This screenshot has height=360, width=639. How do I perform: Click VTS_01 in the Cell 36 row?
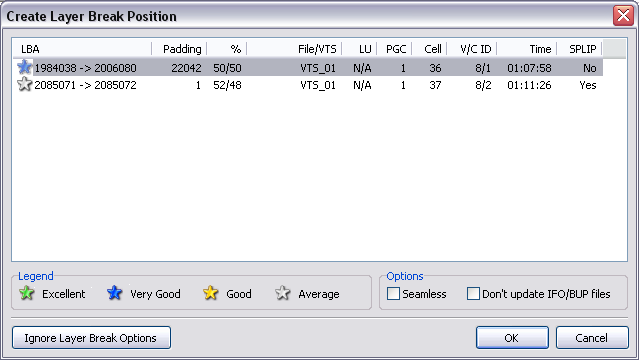pyautogui.click(x=318, y=68)
